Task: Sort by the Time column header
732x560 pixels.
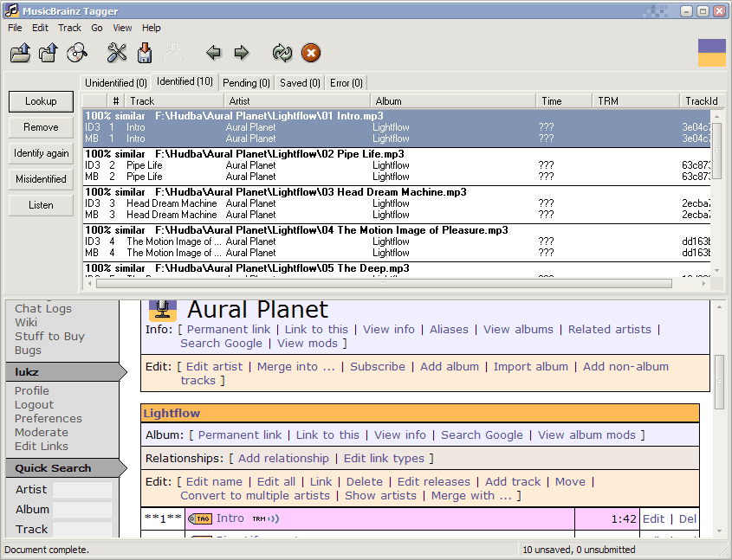Action: (x=565, y=101)
